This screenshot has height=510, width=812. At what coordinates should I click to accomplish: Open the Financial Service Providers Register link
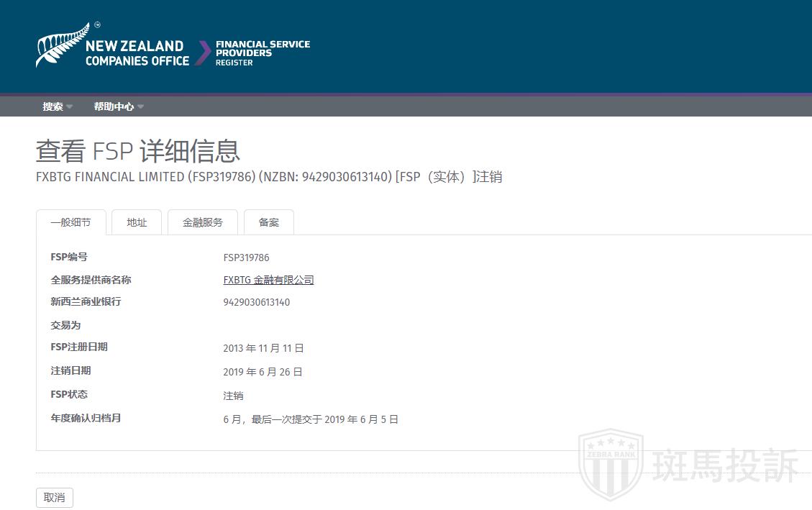click(x=263, y=53)
